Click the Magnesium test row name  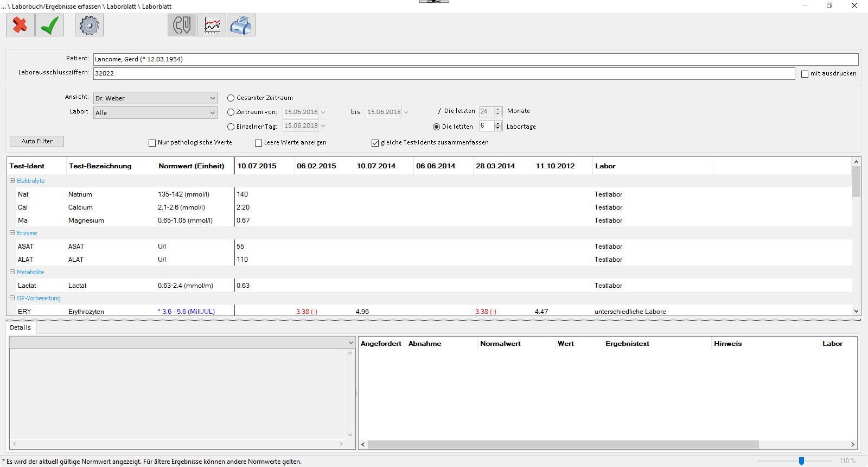86,220
